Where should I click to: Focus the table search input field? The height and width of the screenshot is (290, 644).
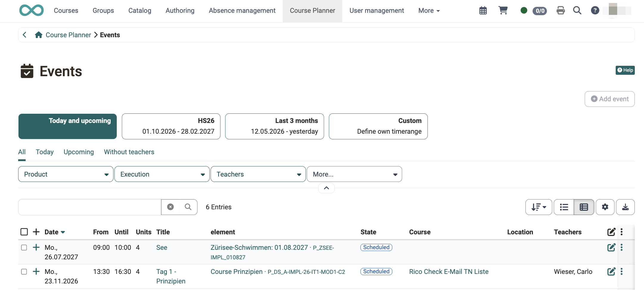pos(90,207)
